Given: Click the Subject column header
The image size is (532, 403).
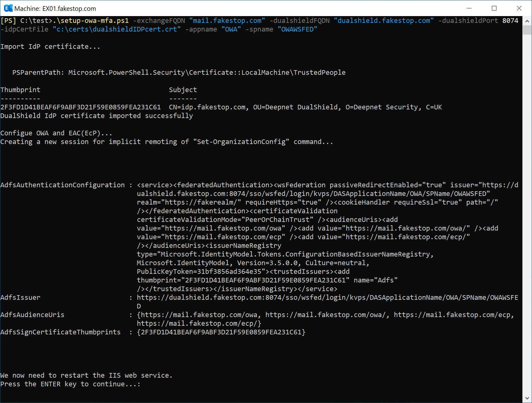Looking at the screenshot, I should (183, 90).
